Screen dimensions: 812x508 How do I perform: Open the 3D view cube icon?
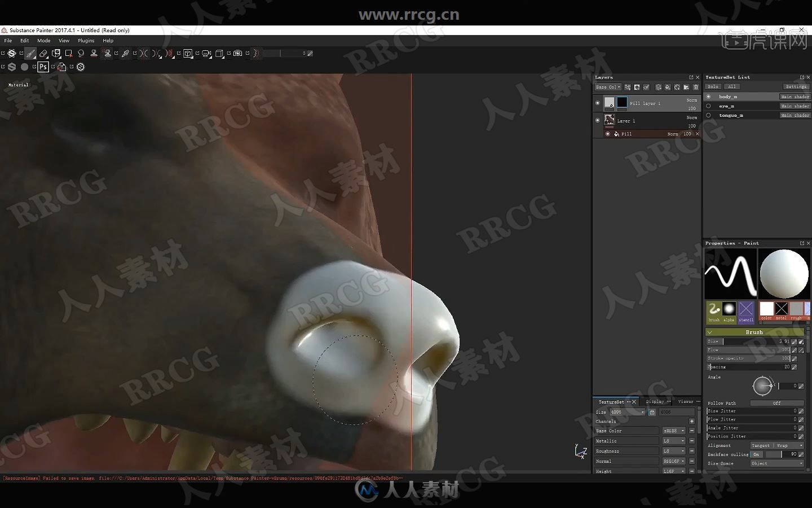[x=188, y=53]
